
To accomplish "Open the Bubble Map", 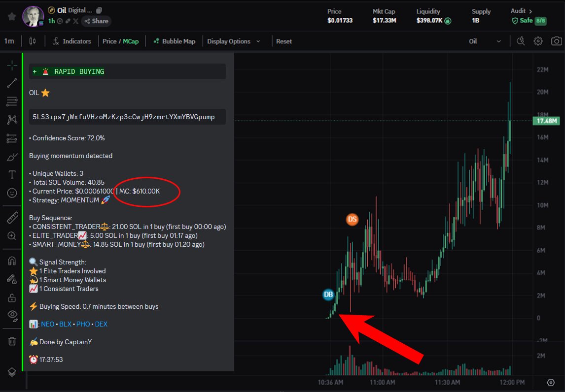I will [x=175, y=41].
